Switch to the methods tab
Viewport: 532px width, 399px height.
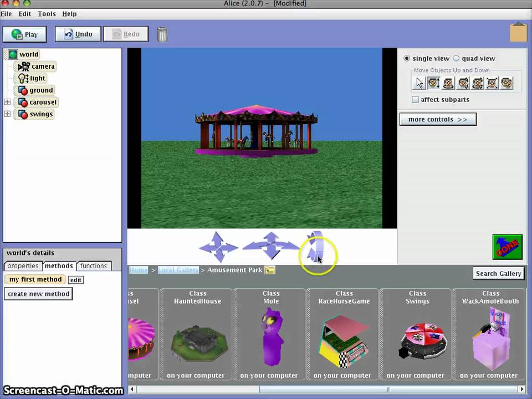tap(59, 266)
